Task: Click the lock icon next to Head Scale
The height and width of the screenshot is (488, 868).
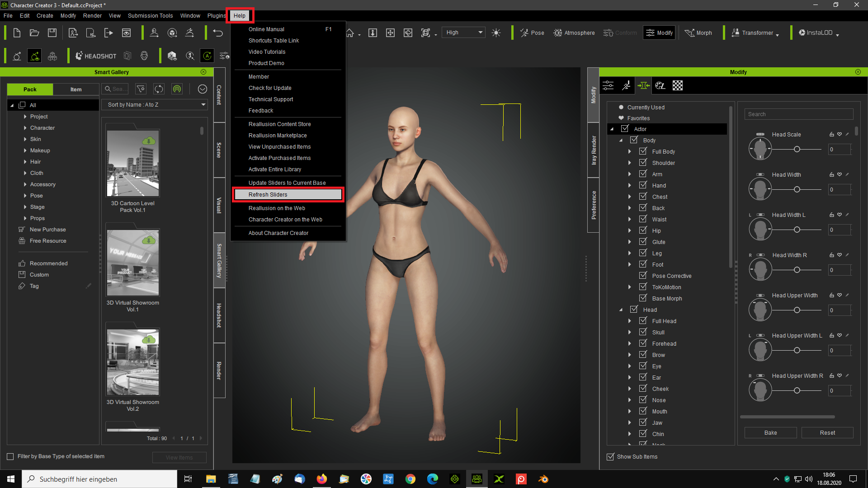Action: (831, 134)
